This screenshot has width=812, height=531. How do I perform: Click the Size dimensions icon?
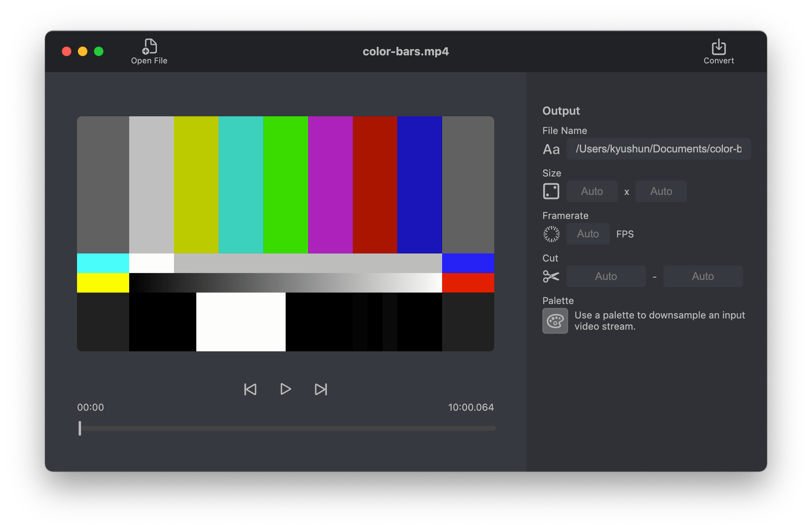551,191
